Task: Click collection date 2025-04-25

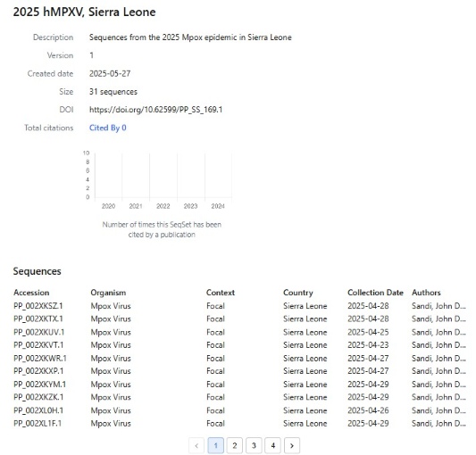Action: click(368, 332)
